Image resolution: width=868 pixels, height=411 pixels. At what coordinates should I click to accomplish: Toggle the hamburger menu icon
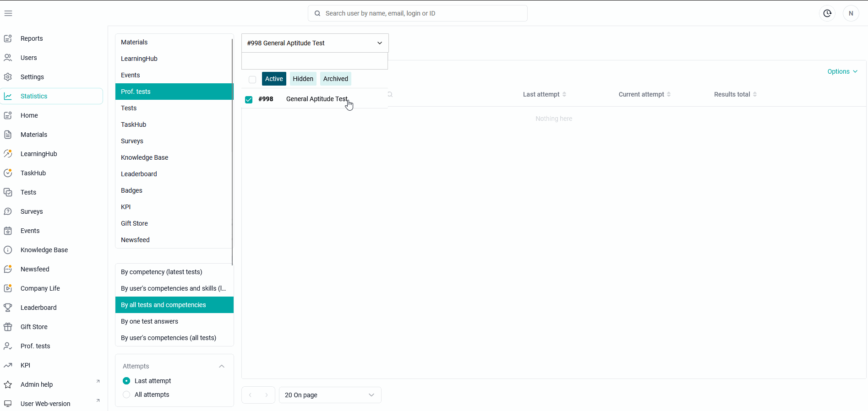tap(8, 13)
